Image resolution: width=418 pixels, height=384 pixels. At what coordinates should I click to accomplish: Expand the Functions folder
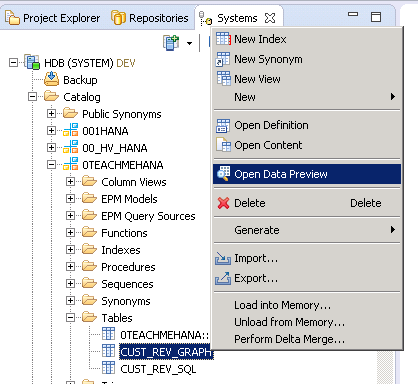click(70, 233)
